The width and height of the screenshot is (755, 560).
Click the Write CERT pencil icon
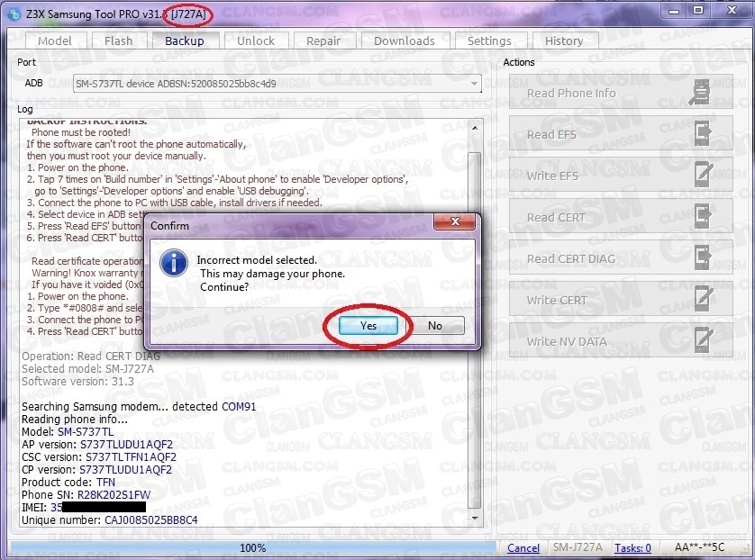[703, 299]
